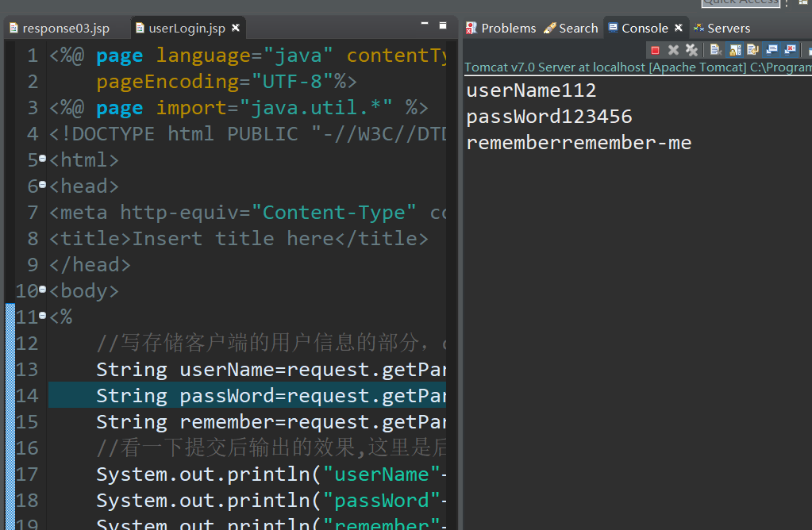Close the Console view tab

pyautogui.click(x=679, y=28)
